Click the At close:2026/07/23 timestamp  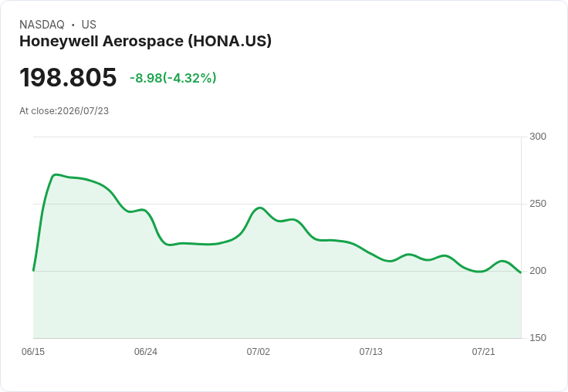(x=64, y=111)
